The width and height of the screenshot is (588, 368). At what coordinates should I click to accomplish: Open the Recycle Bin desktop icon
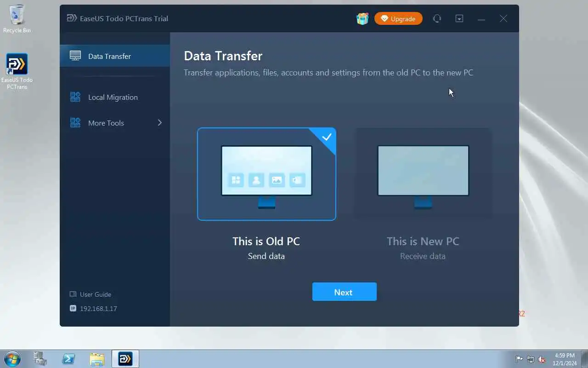17,19
